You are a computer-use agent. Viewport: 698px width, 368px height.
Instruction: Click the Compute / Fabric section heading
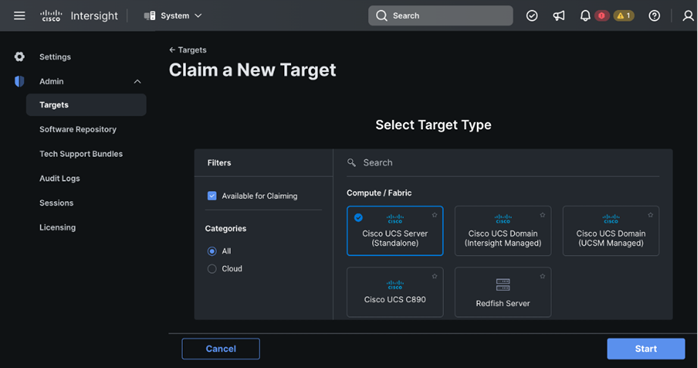coord(379,193)
